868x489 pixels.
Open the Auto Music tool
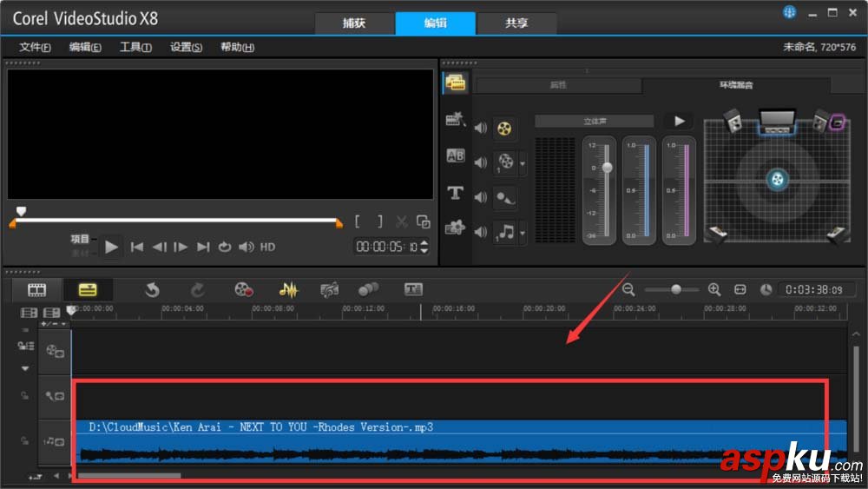click(329, 289)
